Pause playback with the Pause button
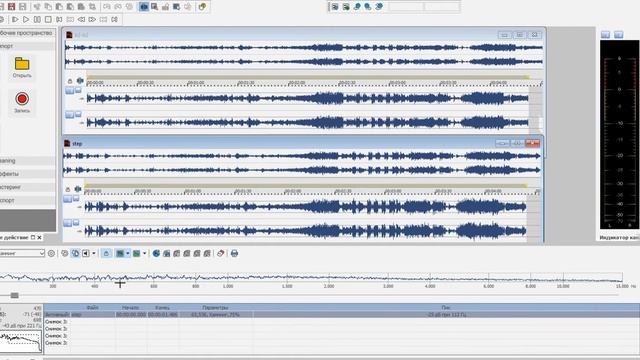The width and height of the screenshot is (640, 360). (x=37, y=19)
